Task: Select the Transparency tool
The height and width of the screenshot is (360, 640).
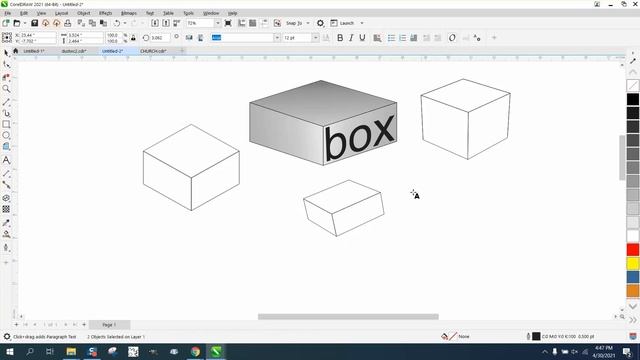Action: tap(6, 209)
